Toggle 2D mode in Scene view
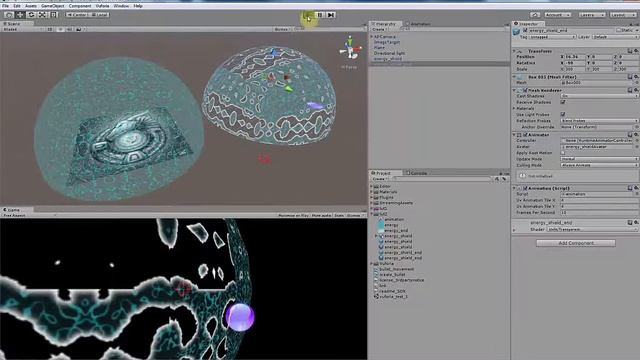Image resolution: width=640 pixels, height=360 pixels. click(50, 29)
